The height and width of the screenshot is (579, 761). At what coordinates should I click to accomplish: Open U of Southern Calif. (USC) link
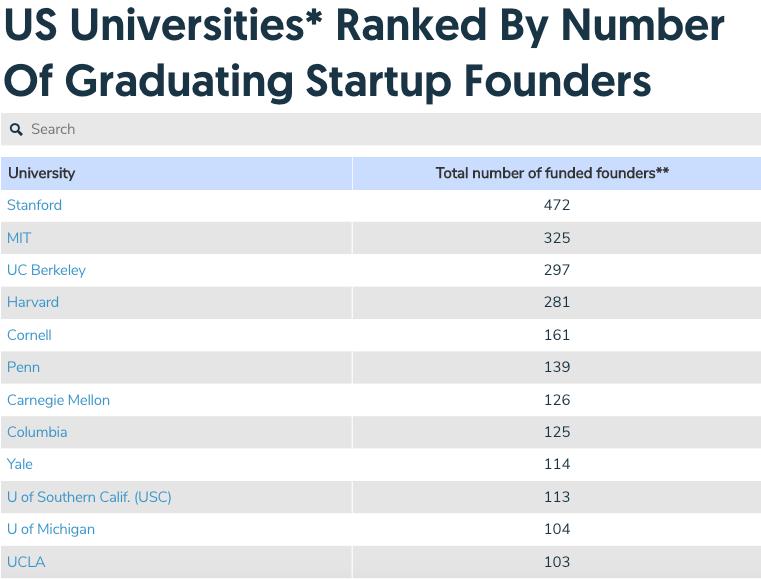pyautogui.click(x=89, y=497)
